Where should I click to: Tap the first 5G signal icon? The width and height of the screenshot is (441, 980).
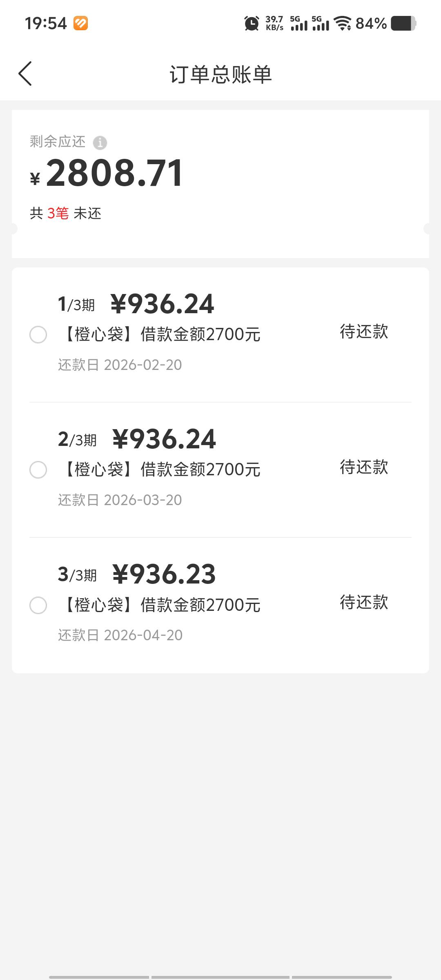pos(299,23)
